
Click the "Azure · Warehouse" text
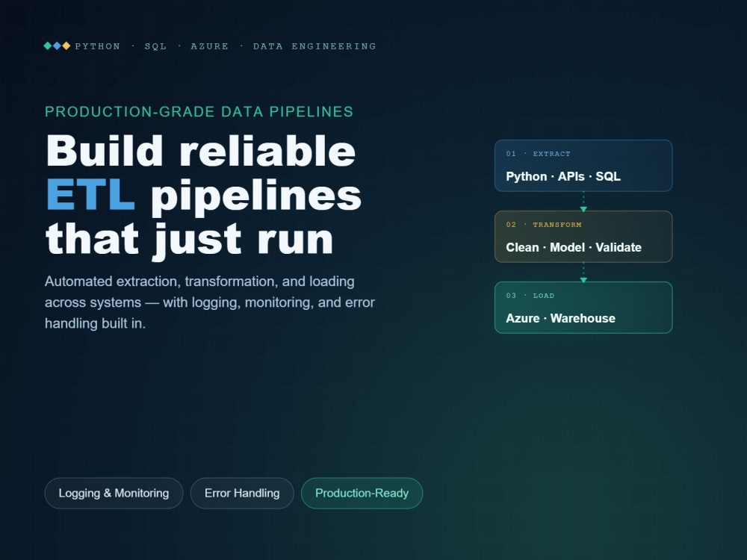click(x=561, y=319)
